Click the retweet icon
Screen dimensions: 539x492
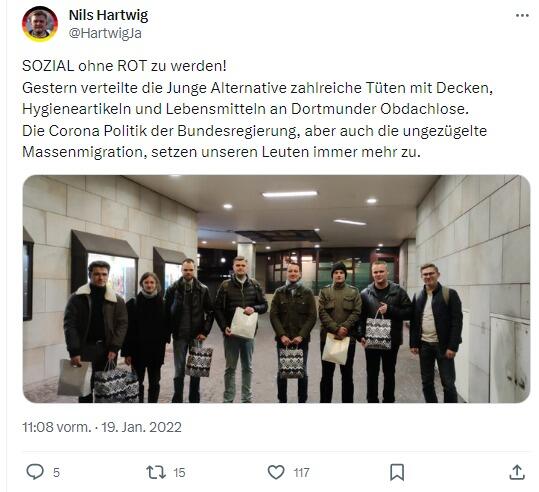click(x=156, y=472)
